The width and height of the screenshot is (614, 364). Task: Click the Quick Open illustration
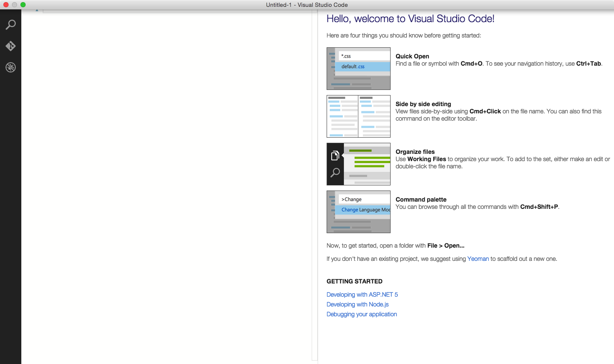click(x=358, y=69)
